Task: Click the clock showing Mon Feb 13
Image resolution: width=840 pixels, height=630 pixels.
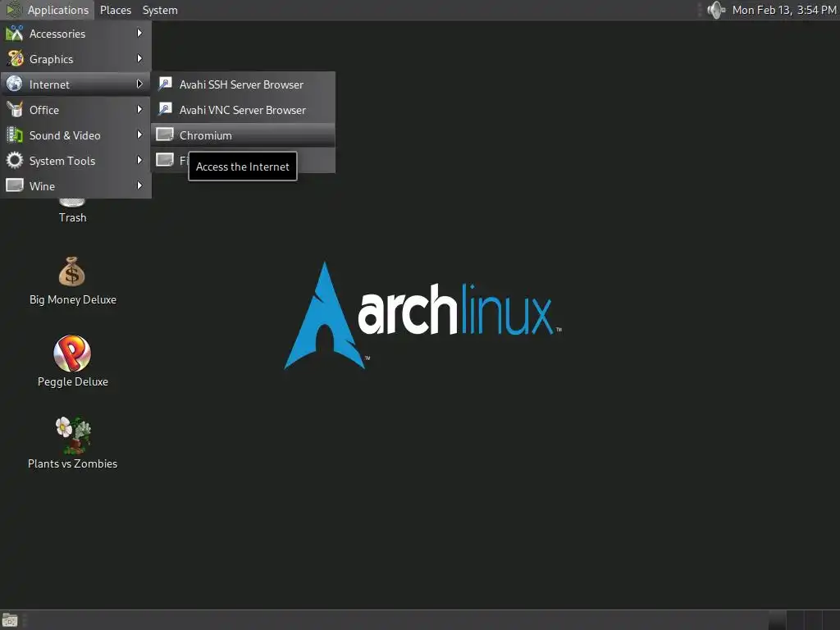Action: click(x=784, y=10)
